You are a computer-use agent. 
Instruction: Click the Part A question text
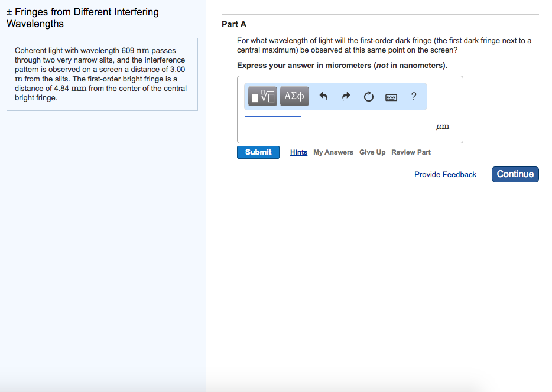(x=384, y=45)
